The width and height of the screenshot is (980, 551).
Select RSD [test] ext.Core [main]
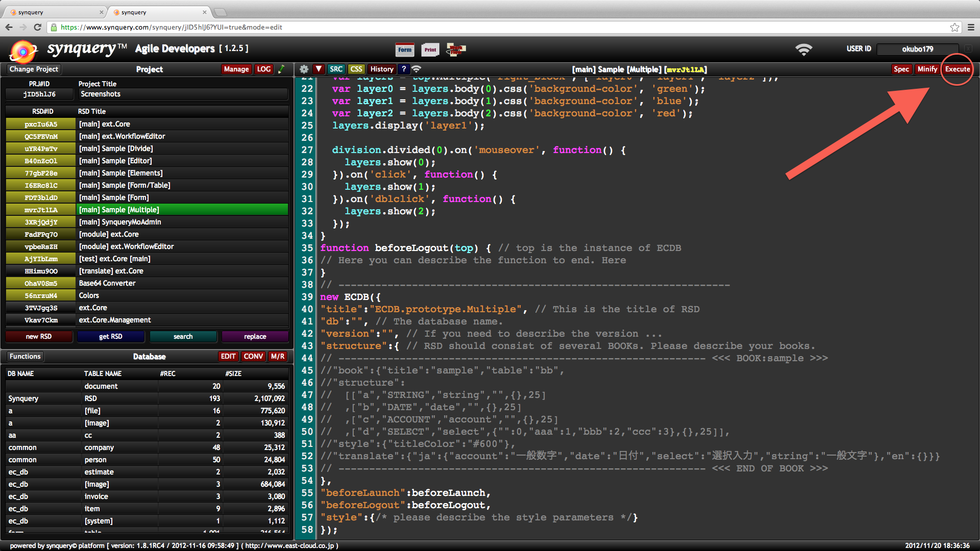(x=182, y=259)
